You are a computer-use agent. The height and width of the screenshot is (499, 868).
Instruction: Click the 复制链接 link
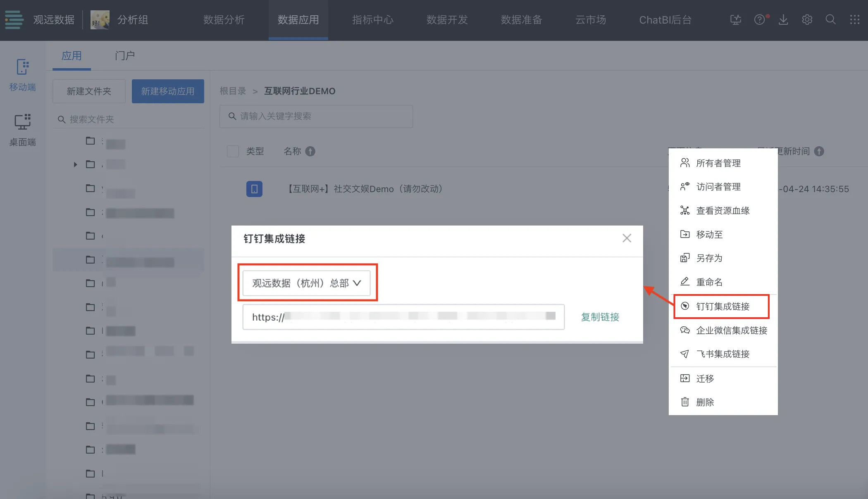click(x=600, y=317)
